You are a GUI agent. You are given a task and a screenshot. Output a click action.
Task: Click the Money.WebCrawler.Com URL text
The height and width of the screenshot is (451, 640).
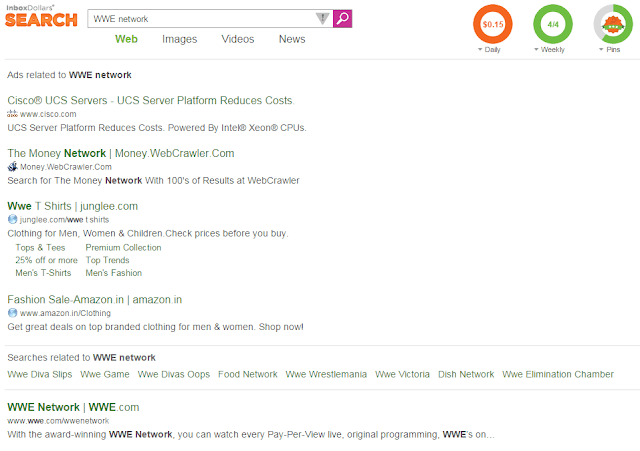pos(66,167)
